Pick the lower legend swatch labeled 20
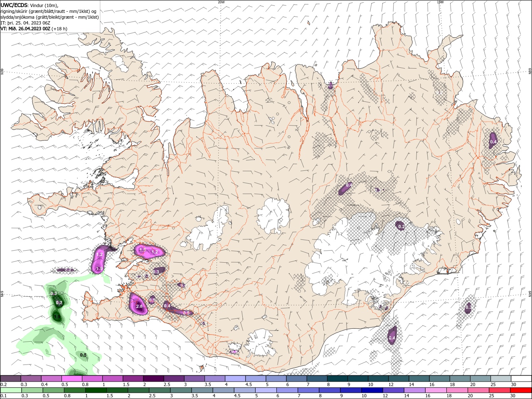 coord(478,390)
